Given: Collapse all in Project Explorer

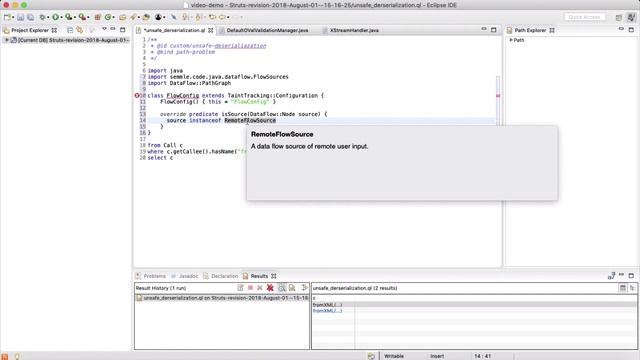Looking at the screenshot, I should coord(70,30).
